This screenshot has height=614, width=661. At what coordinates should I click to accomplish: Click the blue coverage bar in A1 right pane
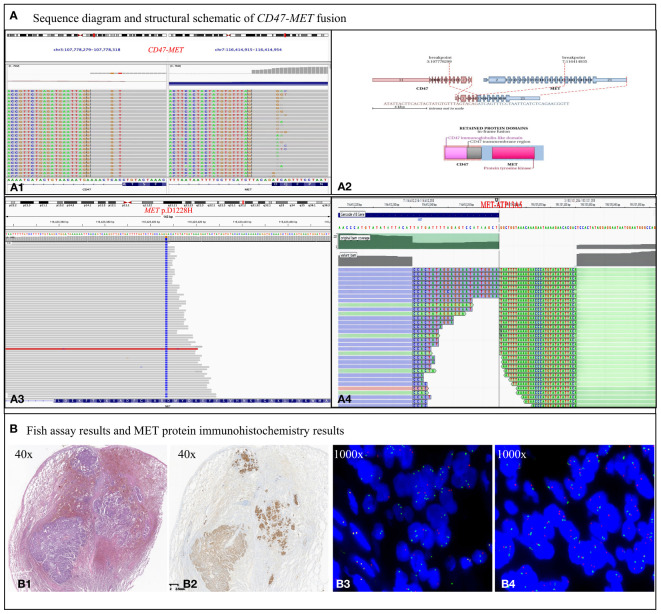click(x=248, y=83)
